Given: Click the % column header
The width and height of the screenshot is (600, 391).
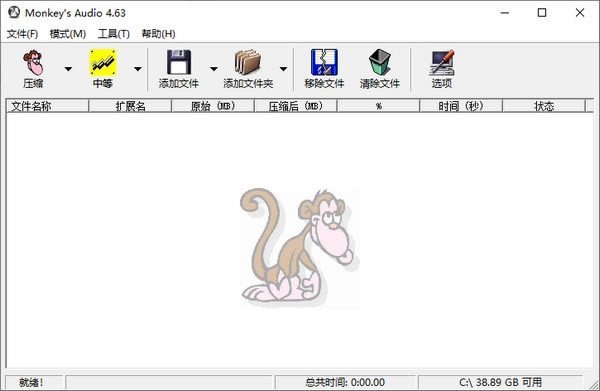Looking at the screenshot, I should click(378, 106).
